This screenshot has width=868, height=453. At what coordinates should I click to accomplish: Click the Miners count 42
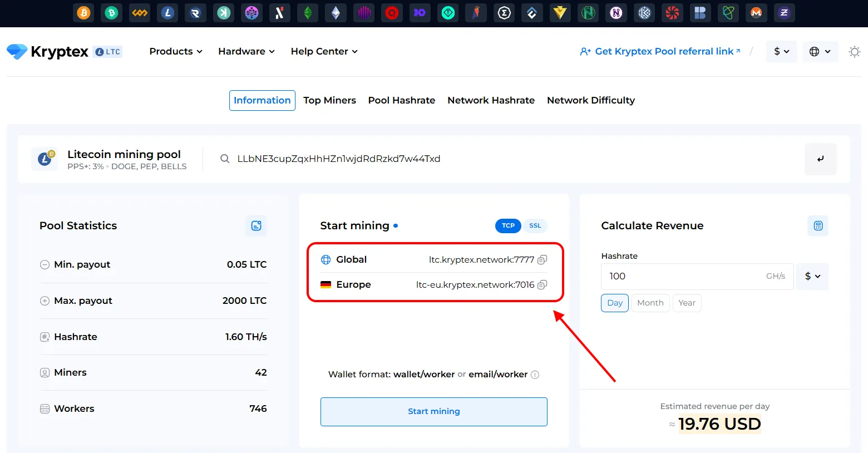(261, 373)
